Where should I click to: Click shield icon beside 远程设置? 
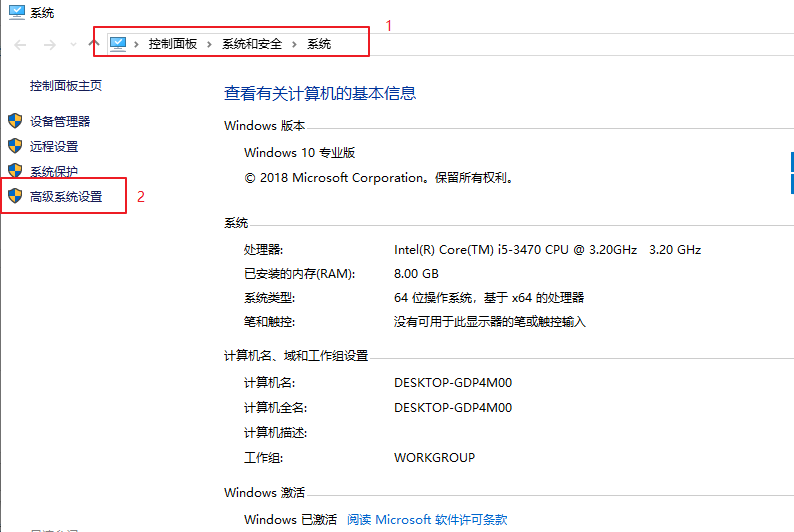click(x=15, y=146)
